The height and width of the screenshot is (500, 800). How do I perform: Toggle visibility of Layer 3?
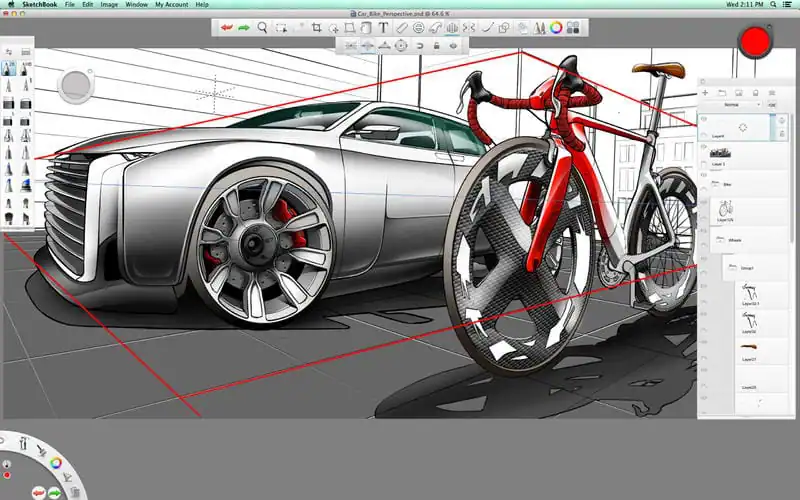[x=704, y=147]
